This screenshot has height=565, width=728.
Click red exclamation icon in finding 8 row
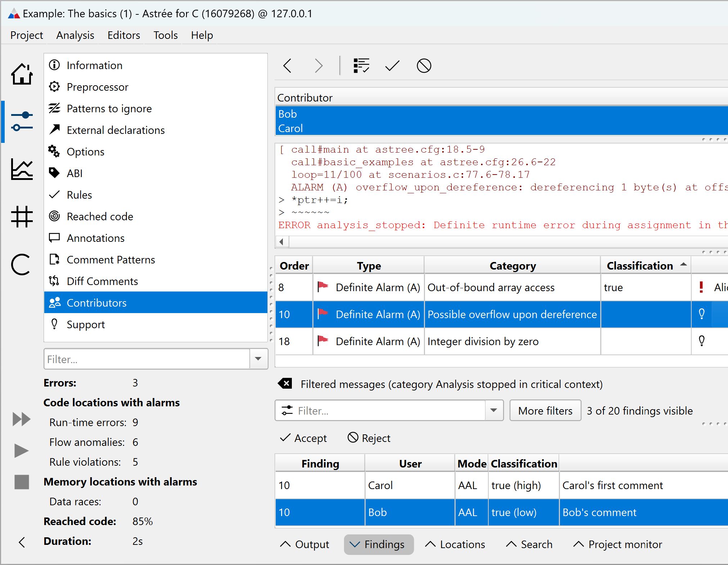pos(701,287)
